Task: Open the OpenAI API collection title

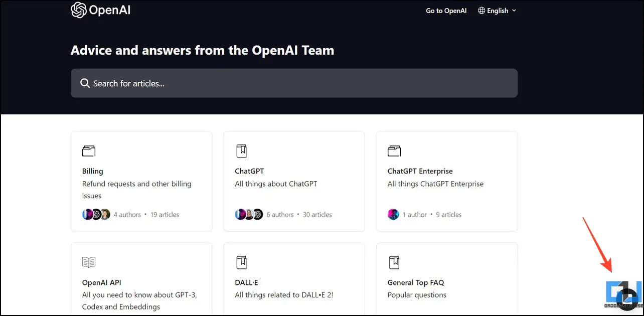Action: pyautogui.click(x=102, y=282)
